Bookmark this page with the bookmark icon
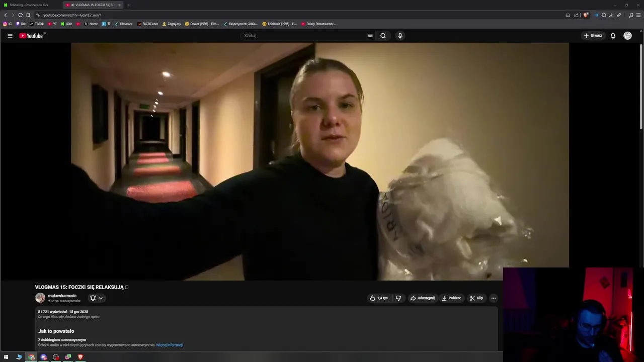This screenshot has height=362, width=644. pos(28,15)
